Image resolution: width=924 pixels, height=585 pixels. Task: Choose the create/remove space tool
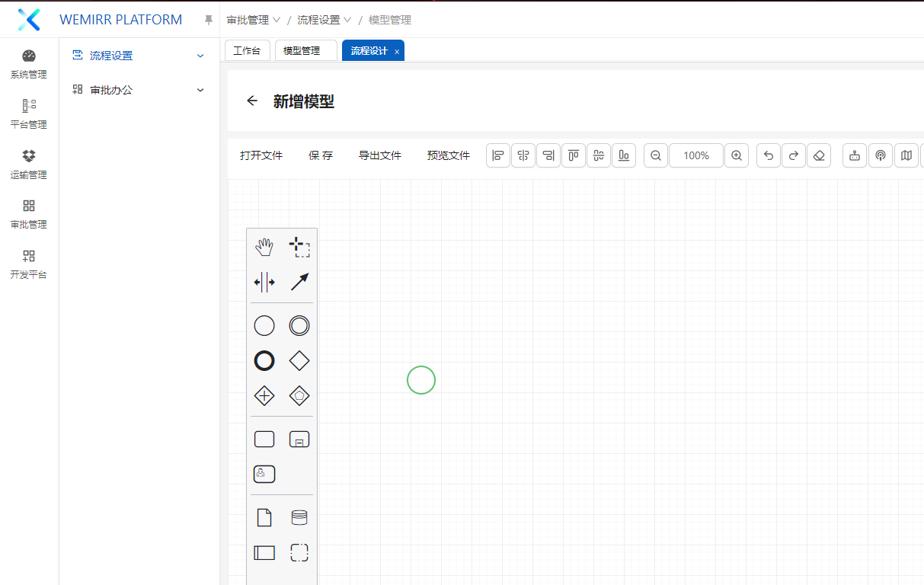(264, 282)
